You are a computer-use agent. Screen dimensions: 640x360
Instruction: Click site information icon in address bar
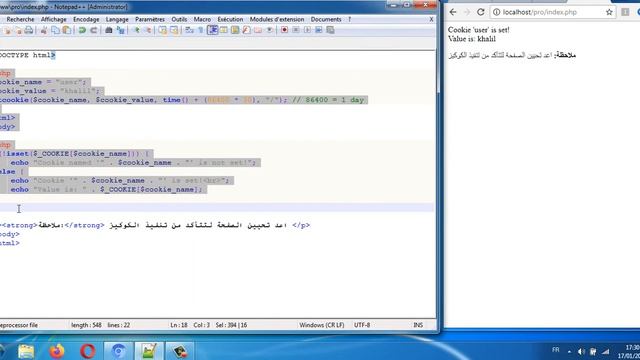point(496,12)
